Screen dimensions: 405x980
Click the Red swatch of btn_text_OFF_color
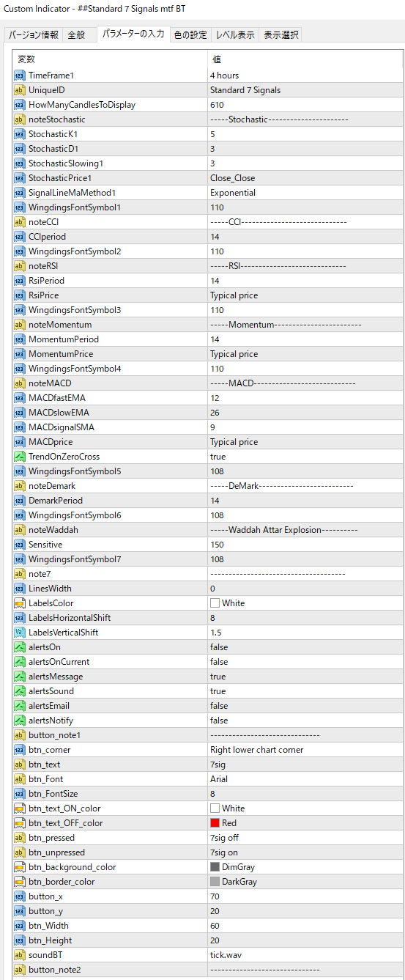click(x=215, y=823)
